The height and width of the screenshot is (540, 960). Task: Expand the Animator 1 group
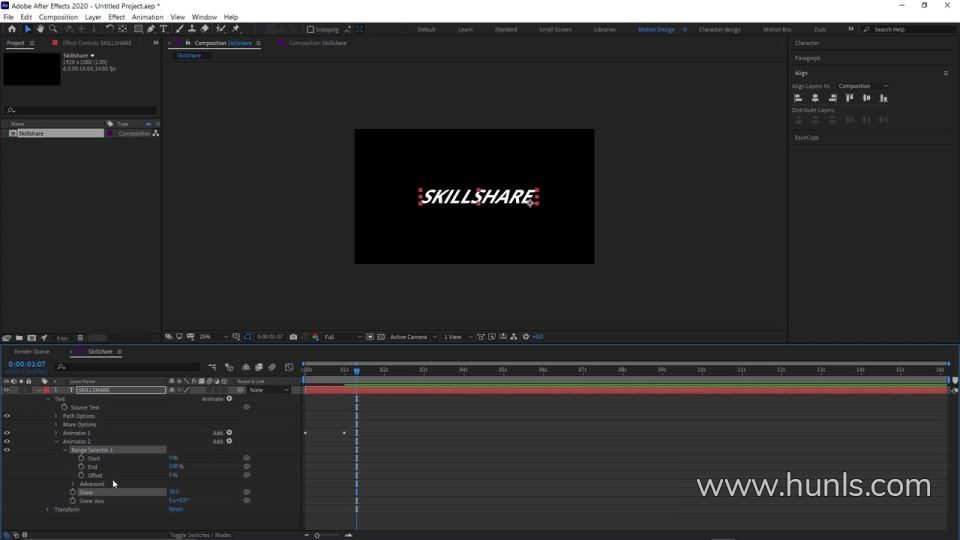56,433
